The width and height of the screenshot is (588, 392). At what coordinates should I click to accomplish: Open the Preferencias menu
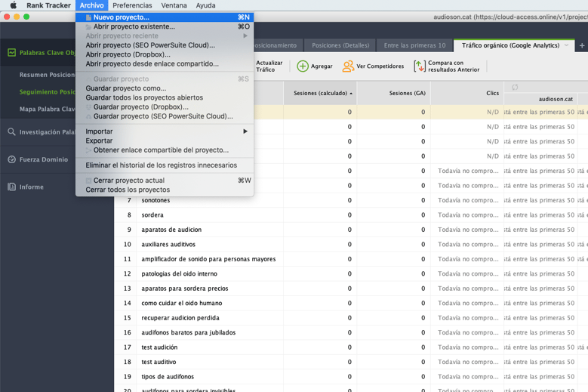click(132, 5)
